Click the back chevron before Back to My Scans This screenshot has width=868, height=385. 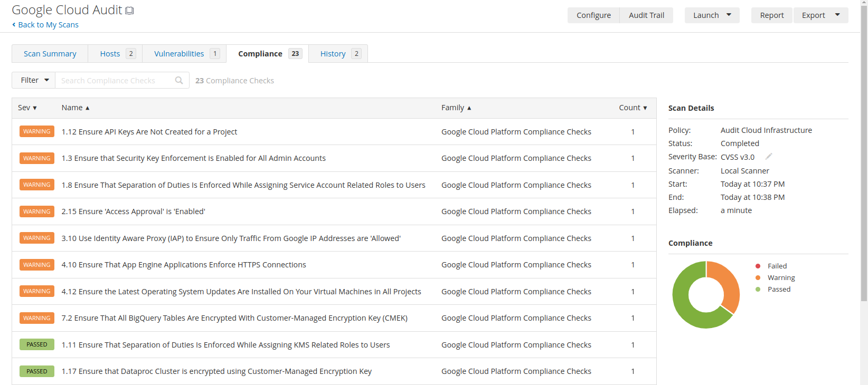click(14, 25)
